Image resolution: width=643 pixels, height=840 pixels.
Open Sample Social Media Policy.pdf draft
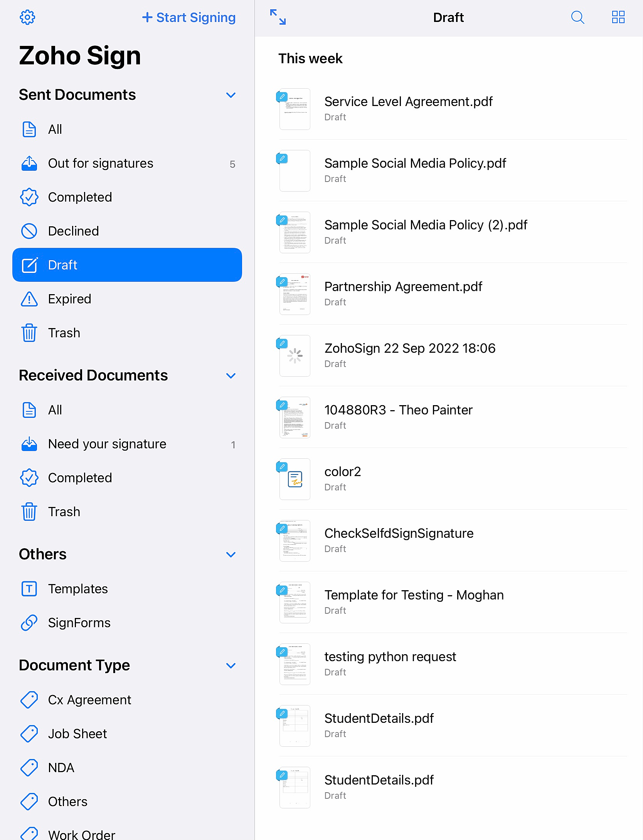[x=449, y=170]
